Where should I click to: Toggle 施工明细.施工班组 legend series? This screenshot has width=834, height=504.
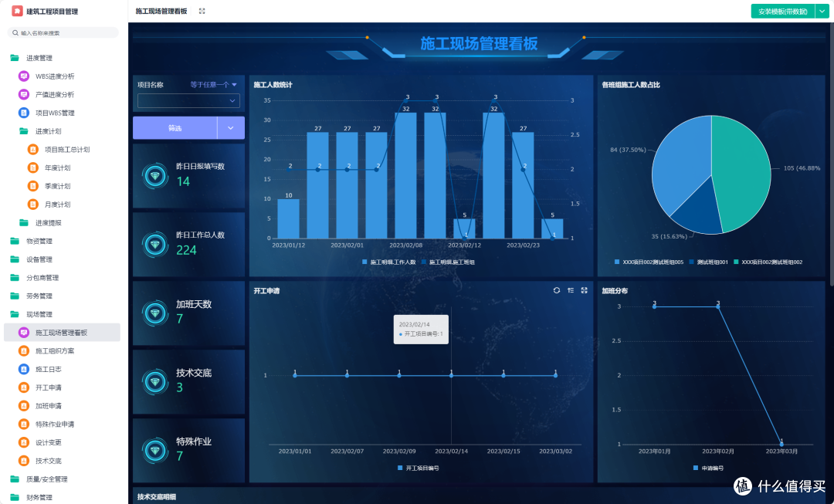tap(448, 262)
